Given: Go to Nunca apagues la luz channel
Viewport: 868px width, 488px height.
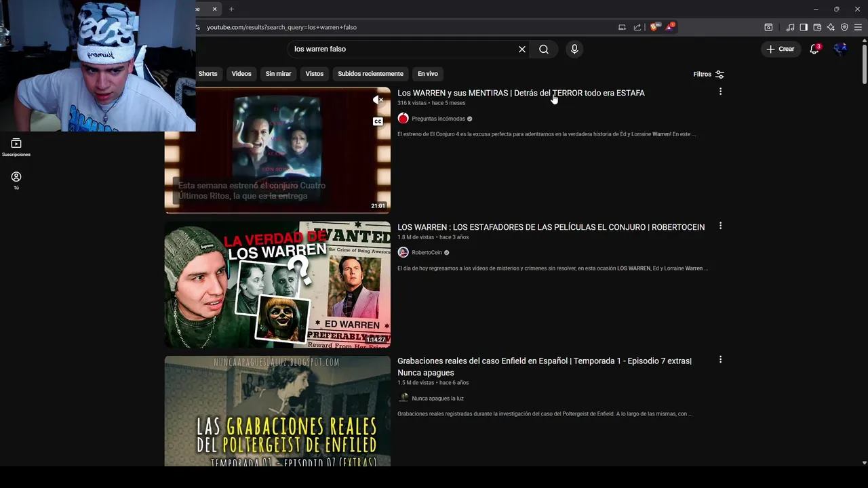Looking at the screenshot, I should [437, 399].
